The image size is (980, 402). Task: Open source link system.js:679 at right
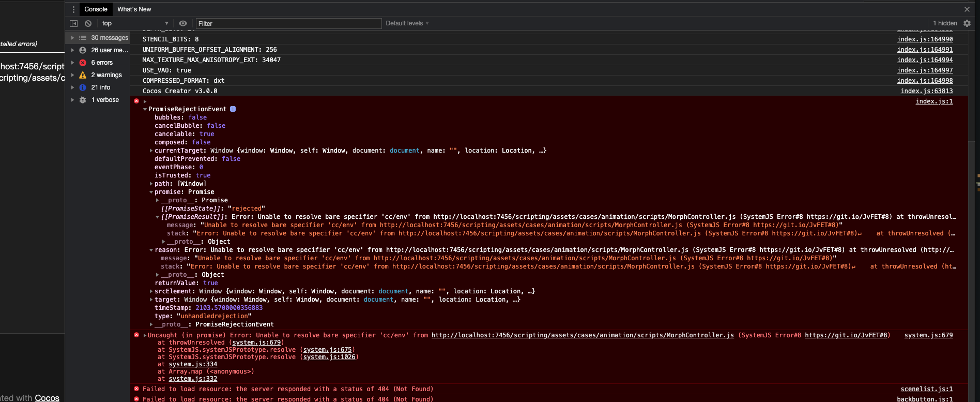pos(928,335)
